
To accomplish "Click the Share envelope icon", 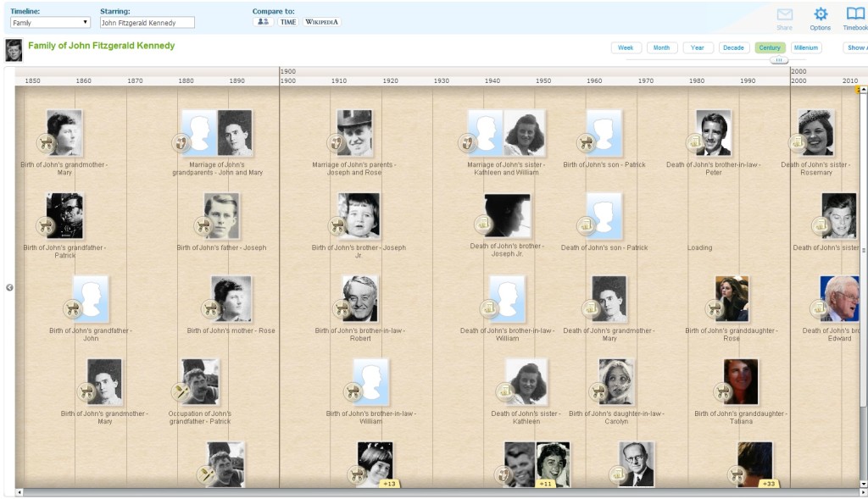I will point(784,15).
